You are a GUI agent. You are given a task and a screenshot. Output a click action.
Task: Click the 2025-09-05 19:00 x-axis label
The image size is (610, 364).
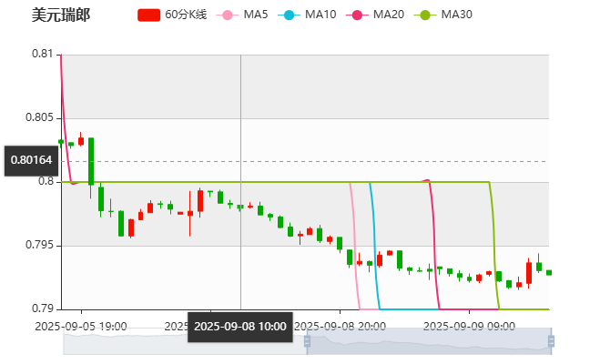(81, 327)
